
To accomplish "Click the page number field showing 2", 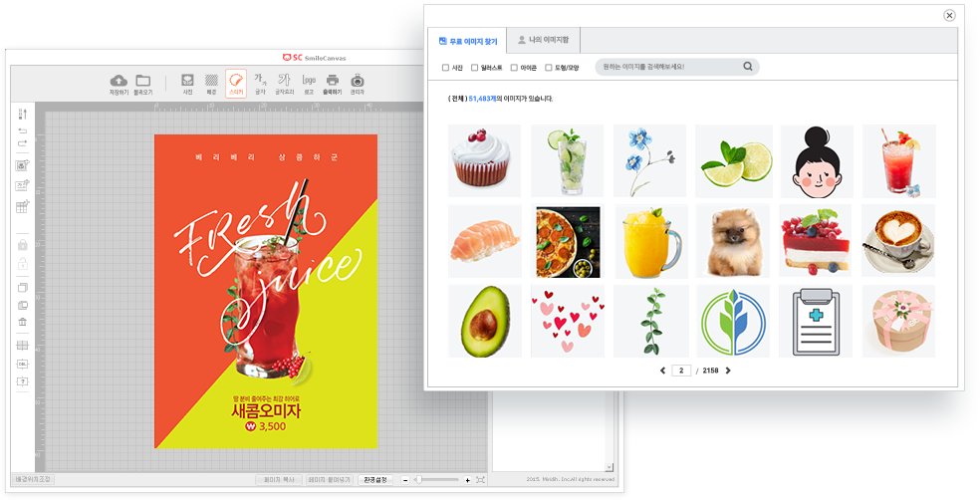I will [x=681, y=371].
